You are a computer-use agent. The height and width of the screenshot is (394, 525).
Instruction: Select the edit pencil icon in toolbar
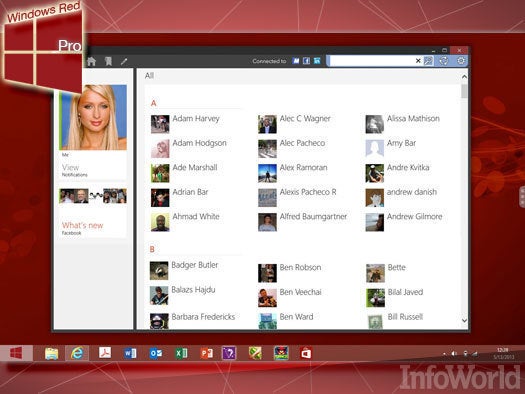(x=124, y=61)
